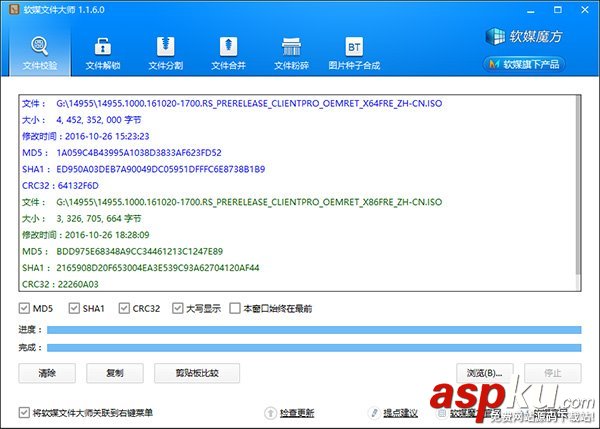Click the 复制 copy button
The height and width of the screenshot is (429, 600).
click(x=115, y=373)
